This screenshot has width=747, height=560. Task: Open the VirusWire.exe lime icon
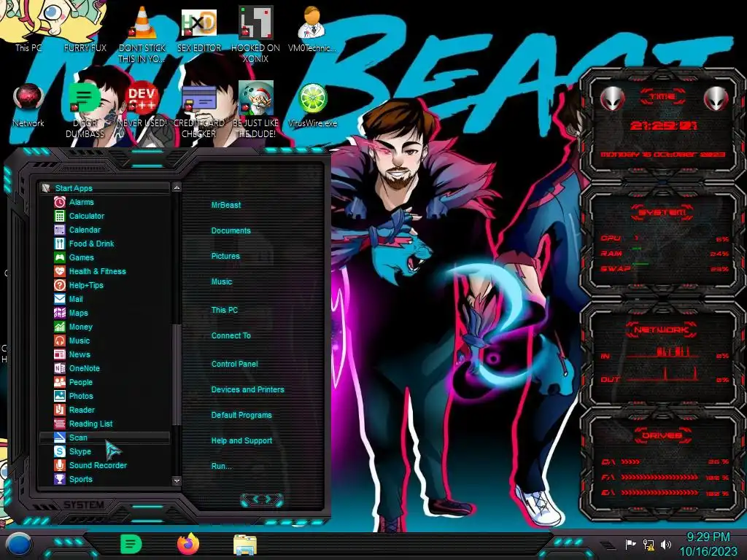pos(312,105)
